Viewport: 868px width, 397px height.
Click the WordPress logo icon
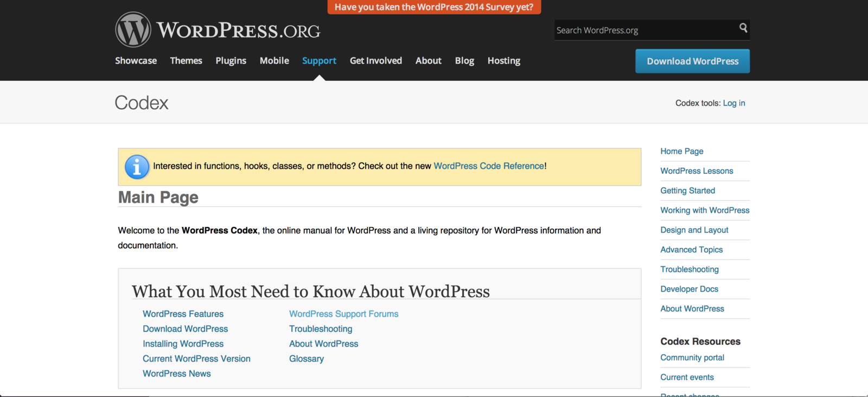pyautogui.click(x=133, y=29)
